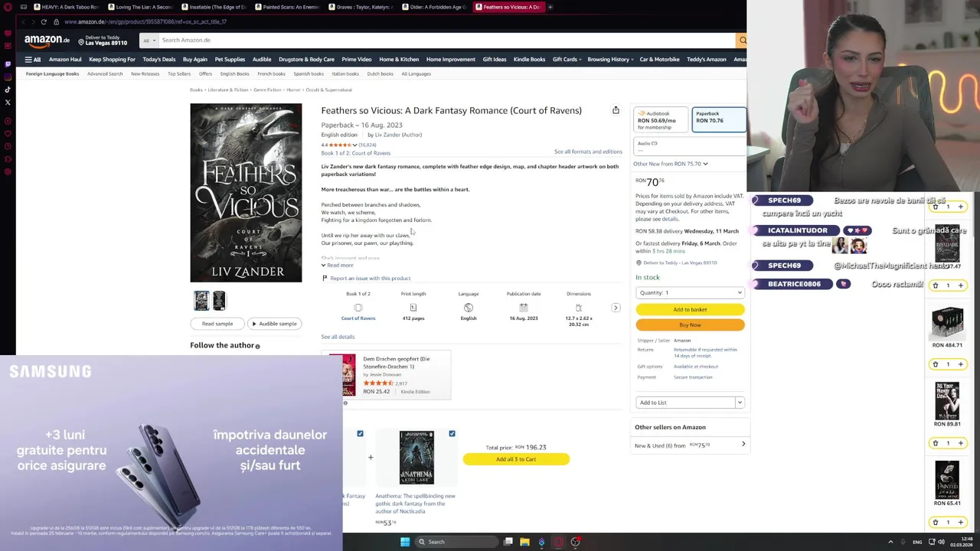The height and width of the screenshot is (551, 980).
Task: Click the Amazon search input field
Action: pyautogui.click(x=446, y=40)
